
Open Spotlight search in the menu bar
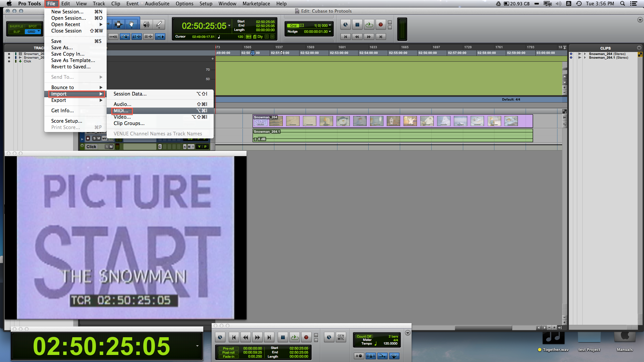pos(623,4)
